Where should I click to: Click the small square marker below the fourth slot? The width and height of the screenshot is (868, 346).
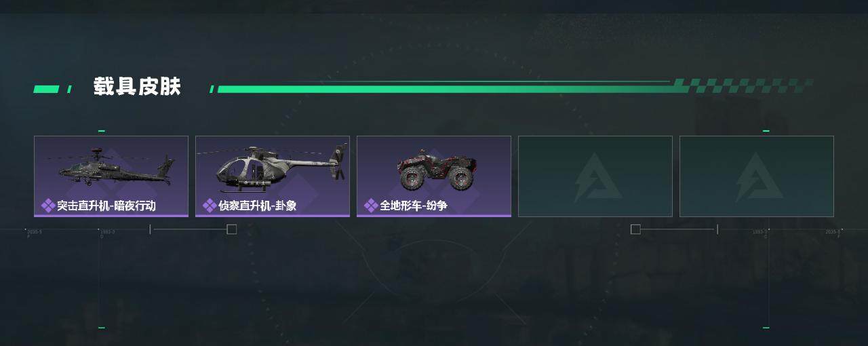(x=635, y=229)
